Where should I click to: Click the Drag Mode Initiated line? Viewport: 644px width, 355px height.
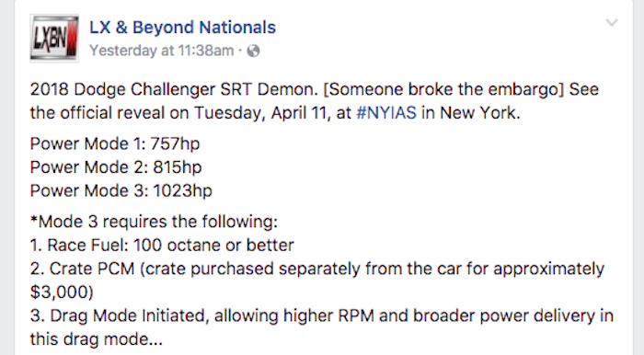click(x=322, y=316)
